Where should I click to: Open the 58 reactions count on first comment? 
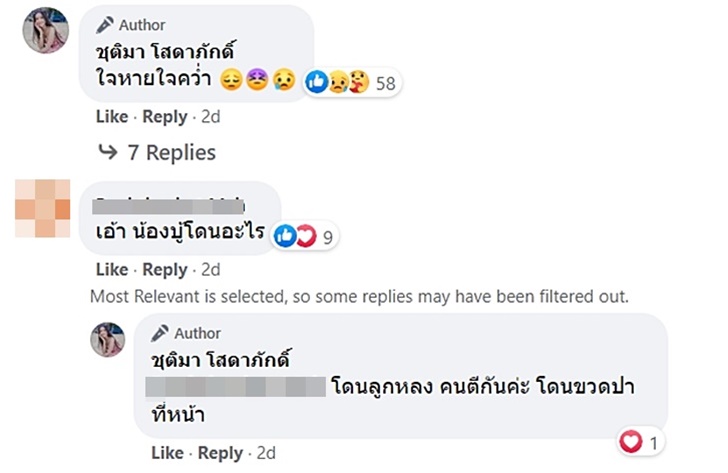[386, 84]
